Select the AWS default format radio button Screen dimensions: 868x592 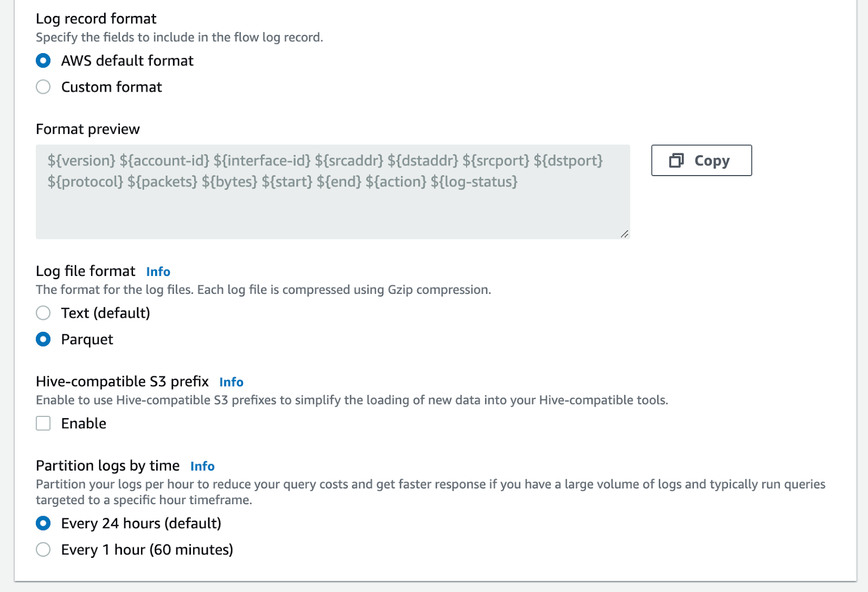coord(43,61)
